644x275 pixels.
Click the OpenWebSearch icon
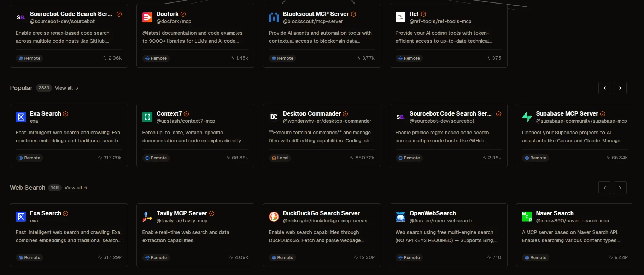click(x=400, y=217)
